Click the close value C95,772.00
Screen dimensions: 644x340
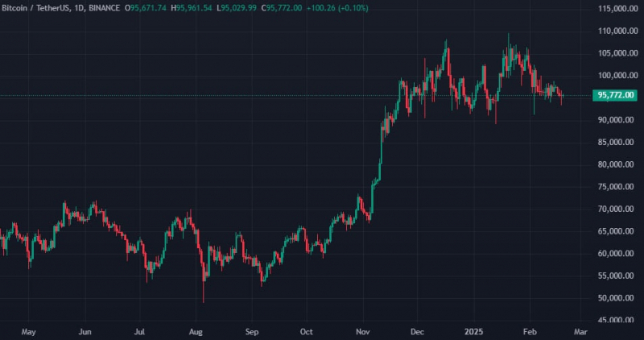[282, 8]
